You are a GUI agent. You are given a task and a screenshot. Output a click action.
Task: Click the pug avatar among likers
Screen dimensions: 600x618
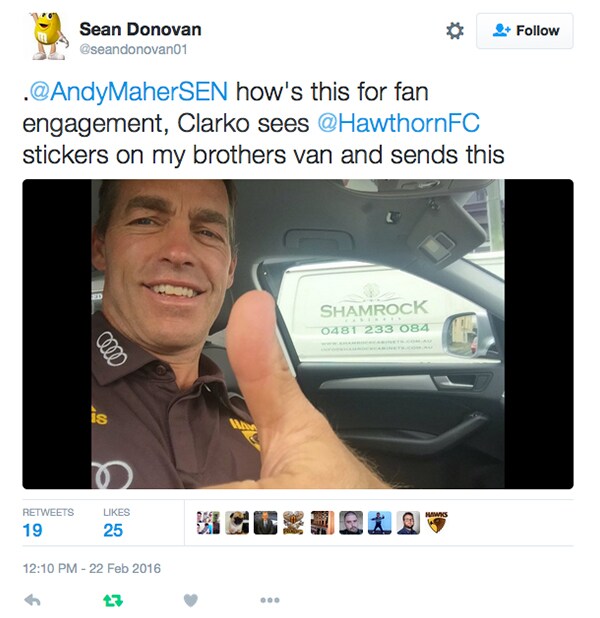[x=237, y=523]
